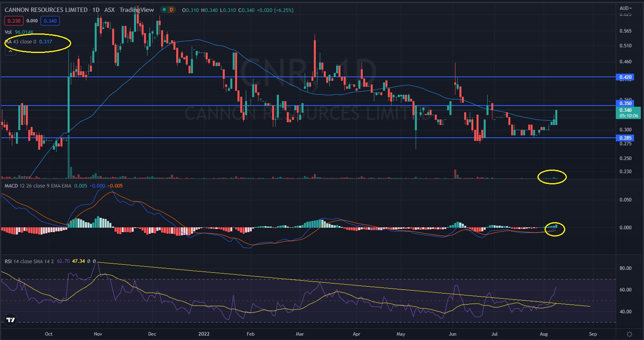Click the 0.010 spread value
644x340 pixels.
pyautogui.click(x=32, y=21)
